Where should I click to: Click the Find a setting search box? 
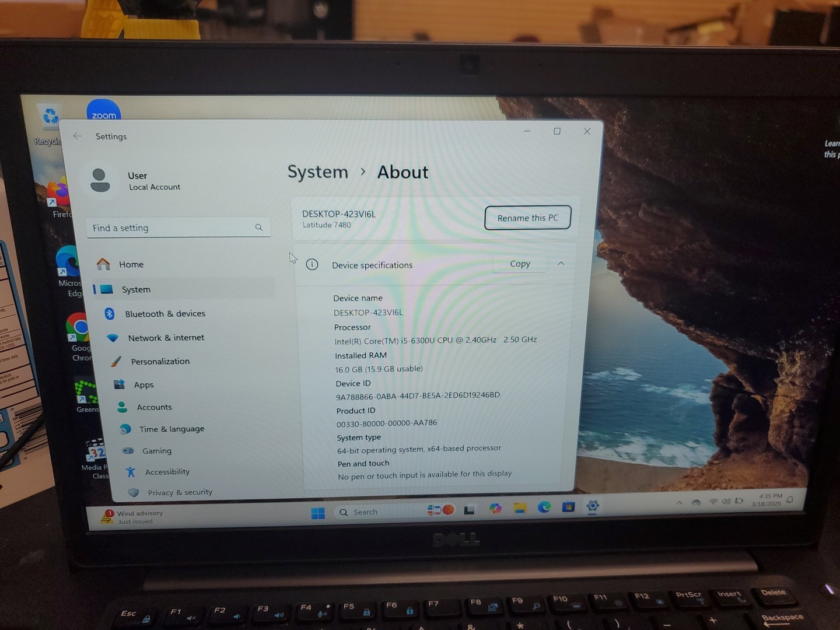178,228
